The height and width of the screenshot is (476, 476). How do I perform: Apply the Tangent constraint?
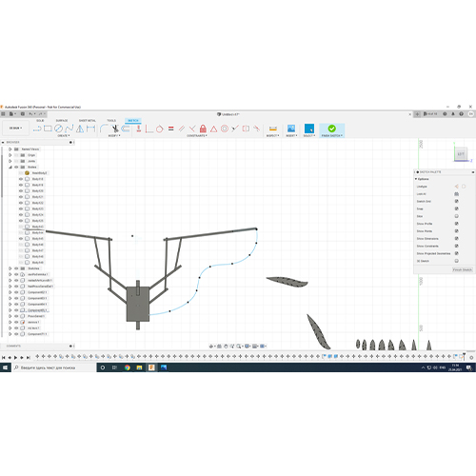tap(160, 129)
